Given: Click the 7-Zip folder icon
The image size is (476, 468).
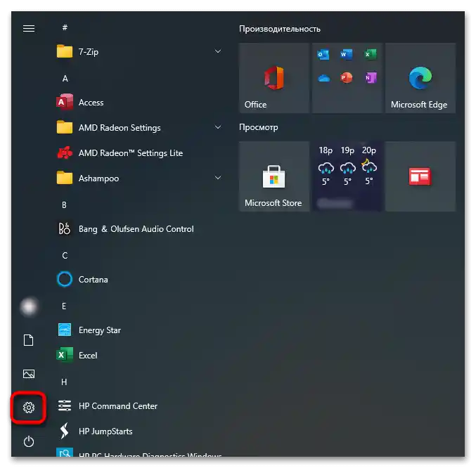Looking at the screenshot, I should (x=65, y=51).
